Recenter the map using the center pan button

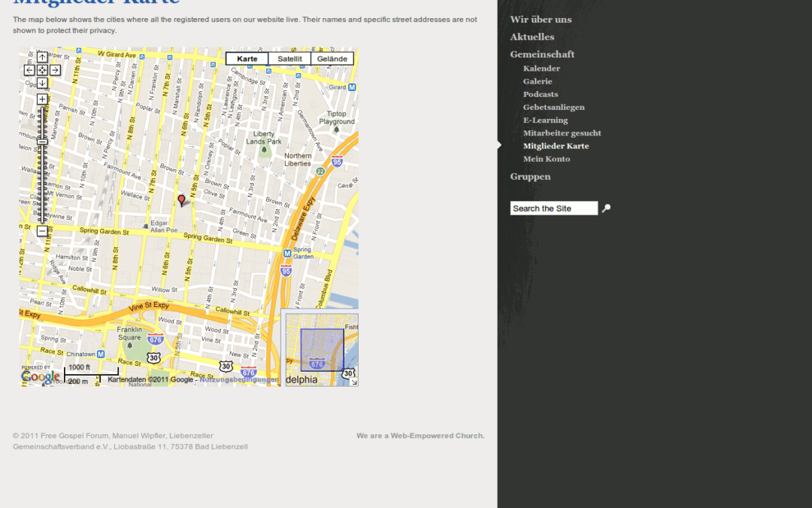coord(42,70)
